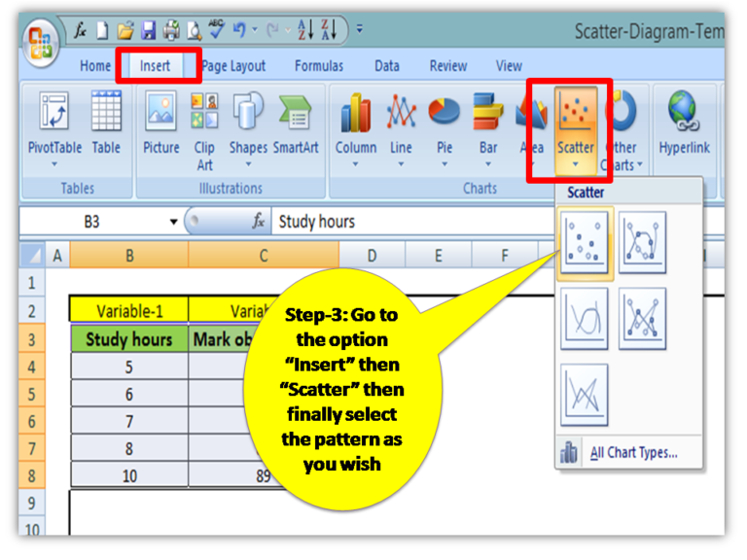Expand the Bar chart dropdown arrow
The width and height of the screenshot is (747, 560).
[488, 164]
